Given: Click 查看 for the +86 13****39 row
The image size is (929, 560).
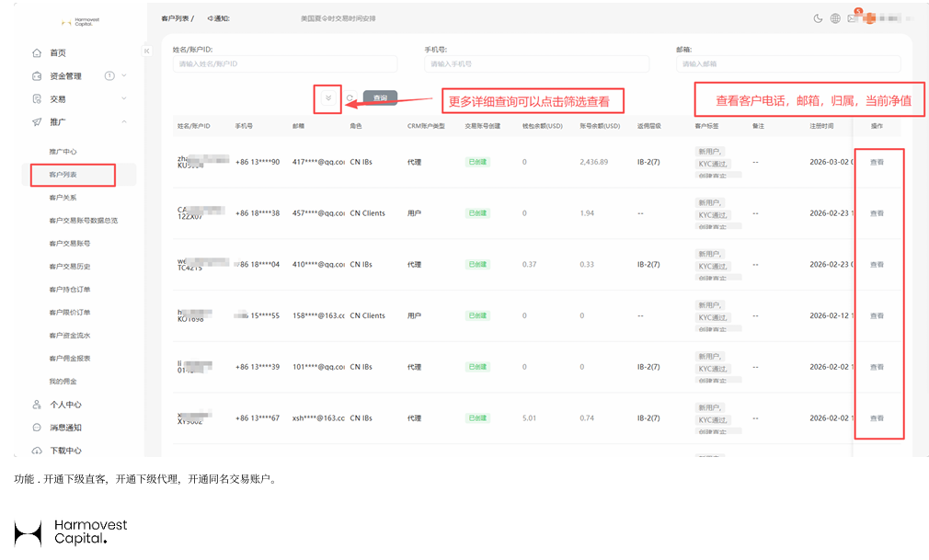Looking at the screenshot, I should point(877,368).
